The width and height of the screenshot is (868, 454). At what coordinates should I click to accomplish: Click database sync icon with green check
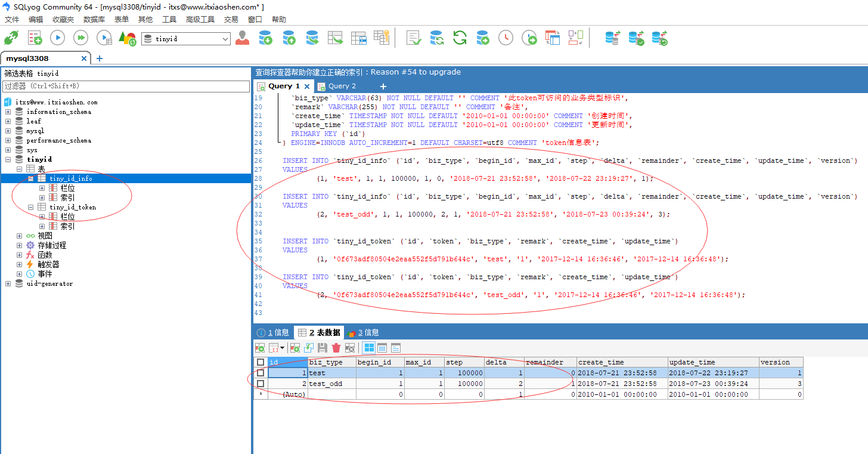pyautogui.click(x=636, y=38)
